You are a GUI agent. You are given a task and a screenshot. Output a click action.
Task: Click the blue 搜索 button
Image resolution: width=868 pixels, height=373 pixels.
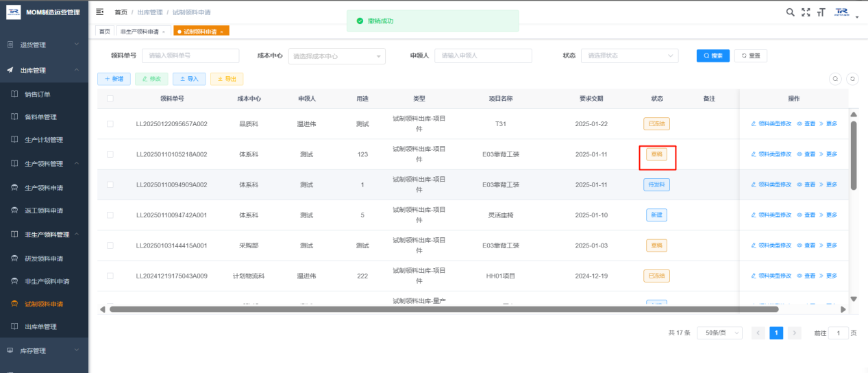713,56
